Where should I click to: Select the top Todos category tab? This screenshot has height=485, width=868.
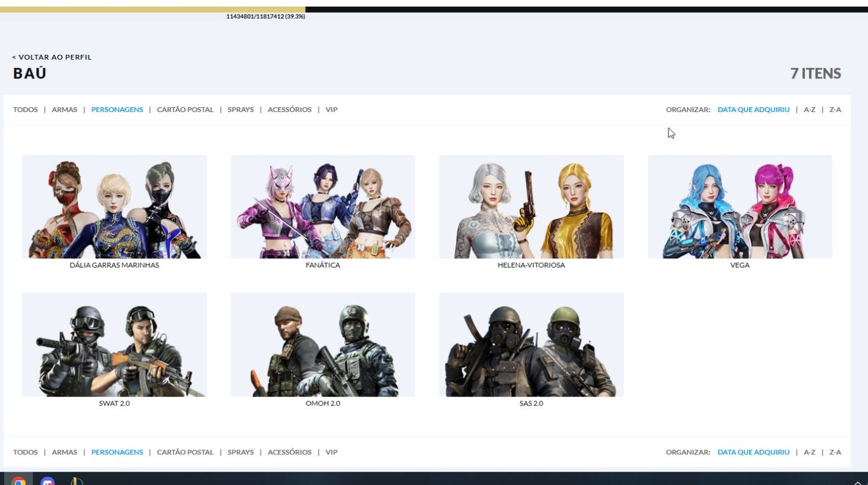point(25,110)
